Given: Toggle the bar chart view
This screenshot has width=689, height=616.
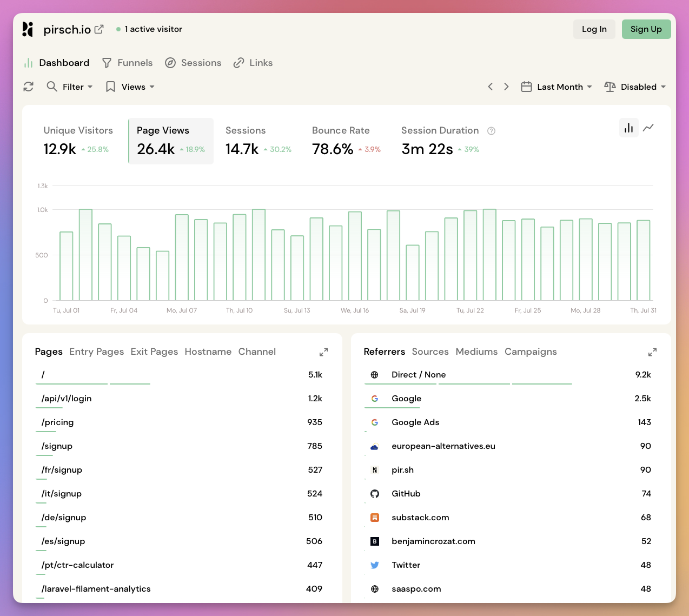Looking at the screenshot, I should click(628, 128).
